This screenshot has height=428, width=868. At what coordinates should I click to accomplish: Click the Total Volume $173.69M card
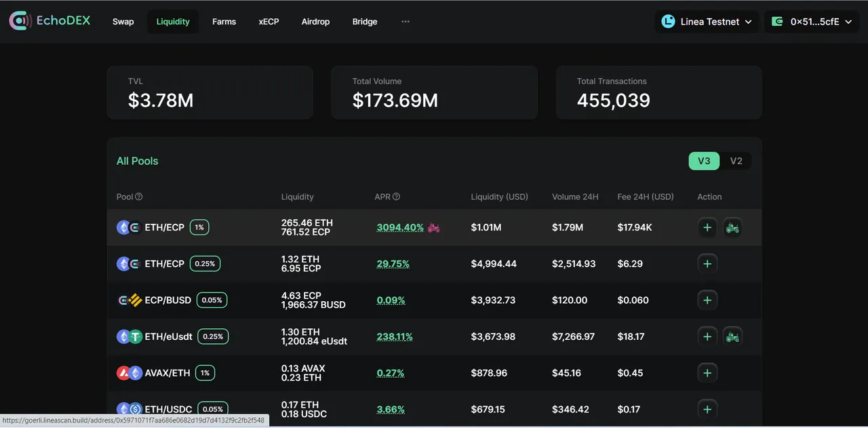coord(434,92)
